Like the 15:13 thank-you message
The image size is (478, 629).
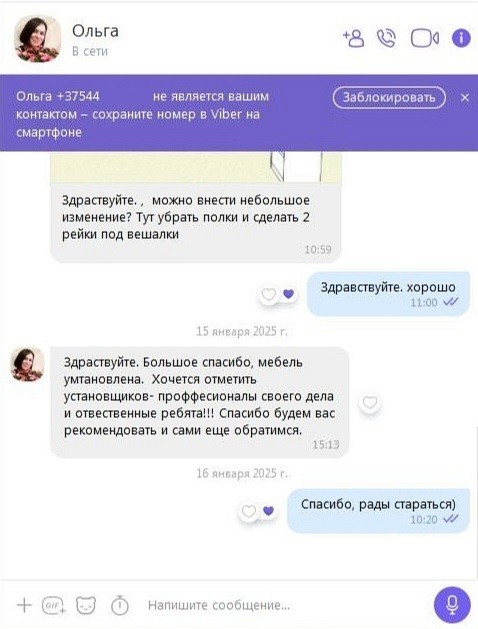click(370, 402)
